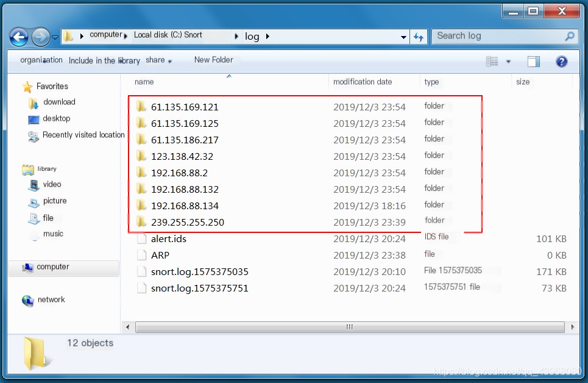The width and height of the screenshot is (588, 383).
Task: Select folder 239.255.255.250
Action: tap(188, 222)
